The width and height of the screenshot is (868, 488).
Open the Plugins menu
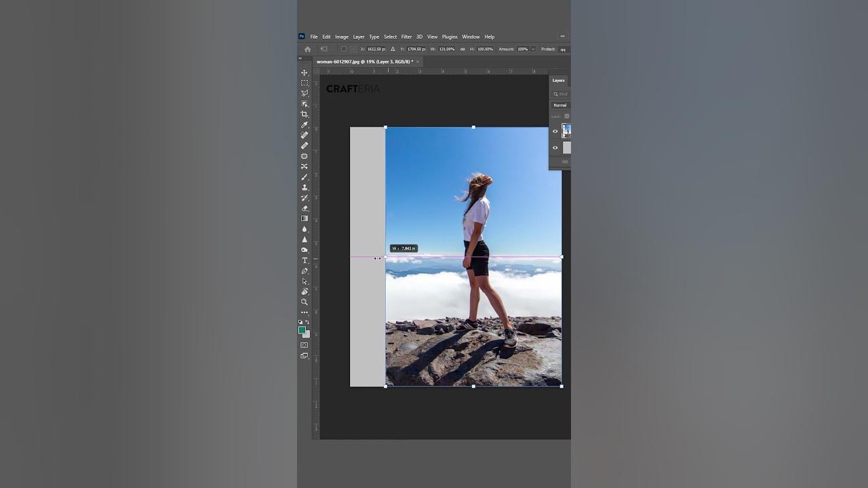450,37
